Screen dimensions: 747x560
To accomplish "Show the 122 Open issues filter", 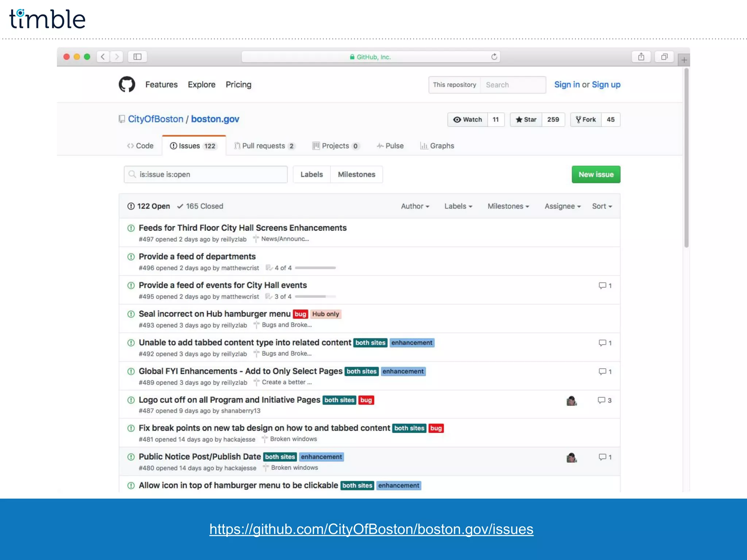I will (149, 206).
